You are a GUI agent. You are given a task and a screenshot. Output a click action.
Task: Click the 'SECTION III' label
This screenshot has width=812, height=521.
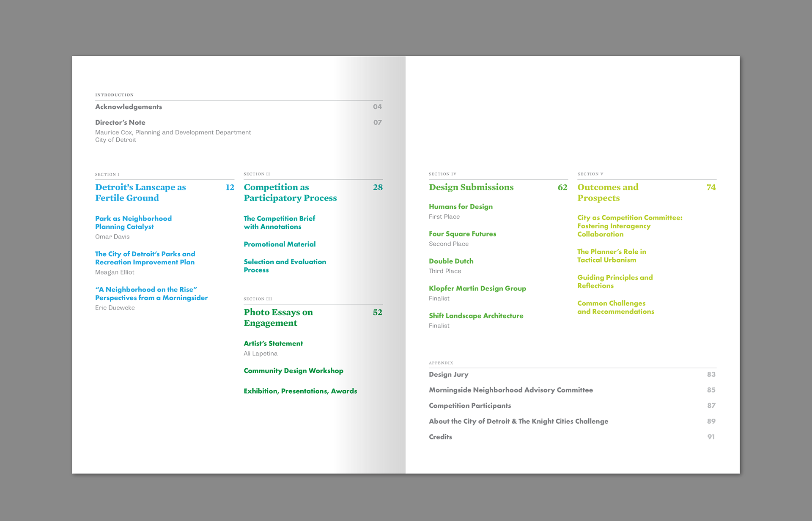258,299
